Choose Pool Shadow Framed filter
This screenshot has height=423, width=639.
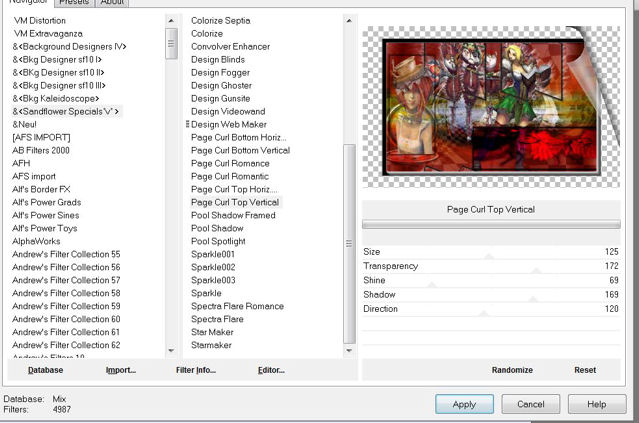coord(233,216)
